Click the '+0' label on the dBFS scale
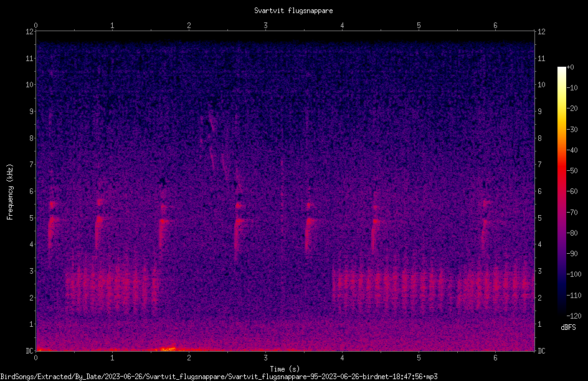Image resolution: width=588 pixels, height=381 pixels. click(x=571, y=67)
